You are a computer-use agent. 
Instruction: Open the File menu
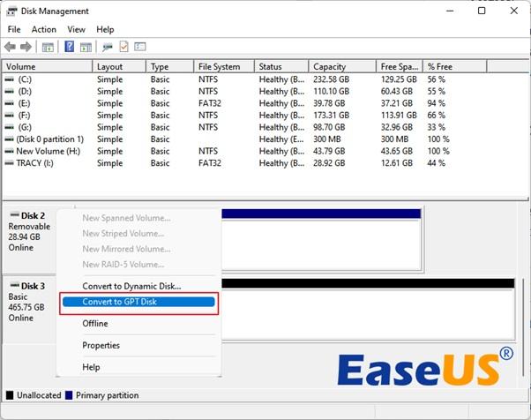14,29
